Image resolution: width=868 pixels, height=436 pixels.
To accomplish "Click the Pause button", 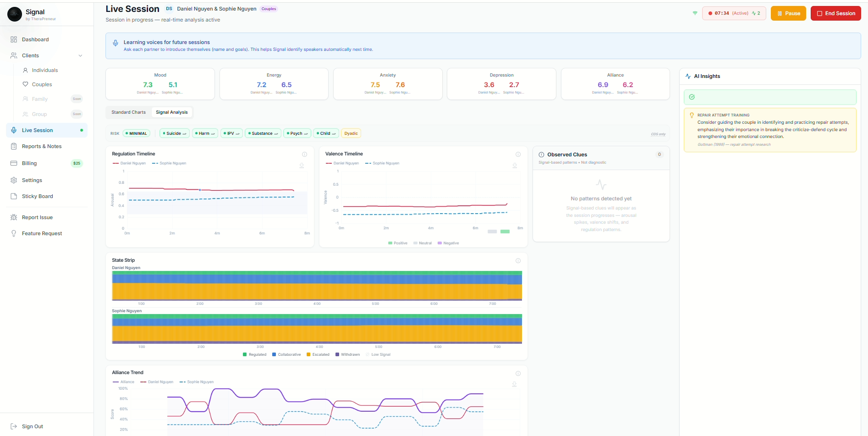I will [788, 13].
